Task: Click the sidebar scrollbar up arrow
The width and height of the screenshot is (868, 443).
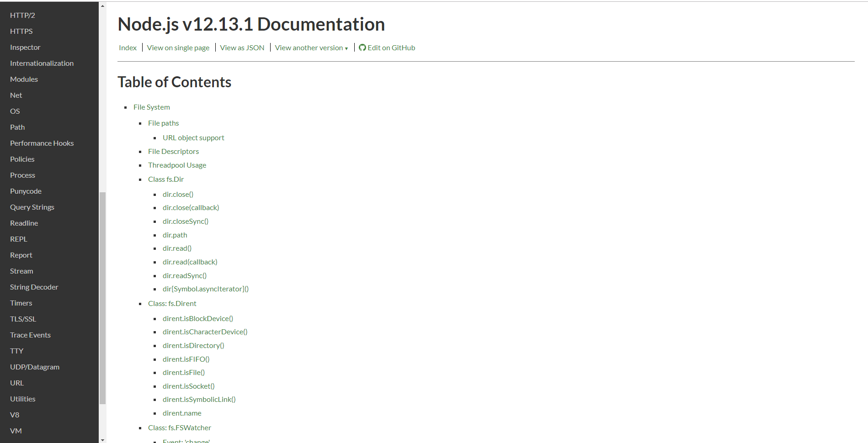Action: tap(102, 6)
